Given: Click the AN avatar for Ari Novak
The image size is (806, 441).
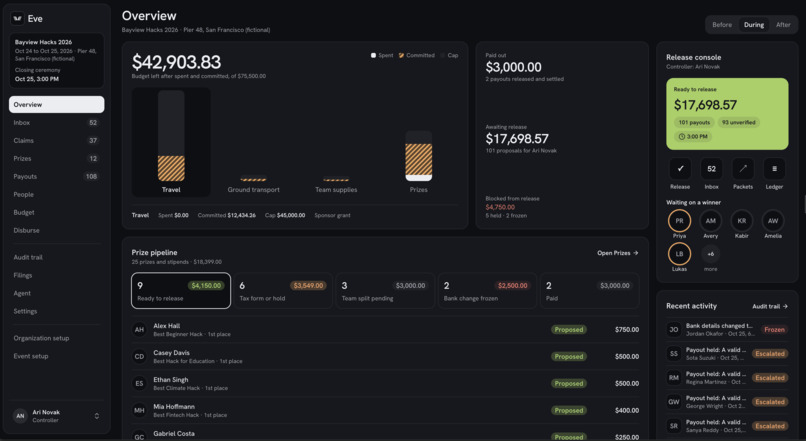Looking at the screenshot, I should pos(20,416).
